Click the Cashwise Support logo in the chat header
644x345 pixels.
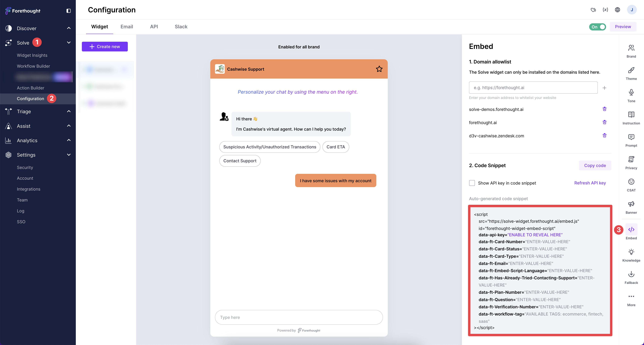coord(220,69)
